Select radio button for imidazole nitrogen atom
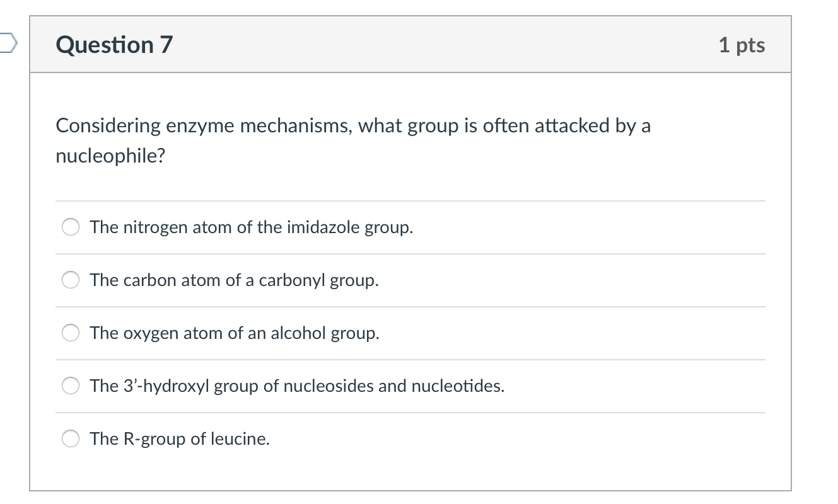 [x=71, y=227]
